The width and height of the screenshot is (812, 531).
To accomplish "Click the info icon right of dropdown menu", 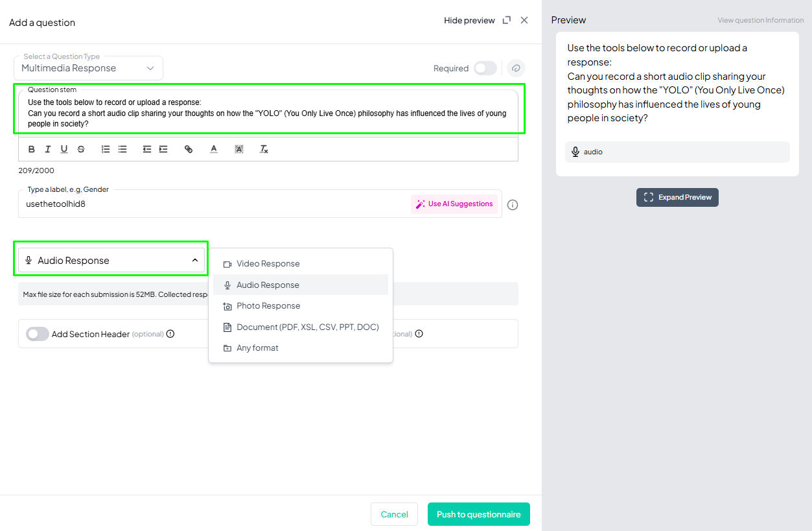I will pos(419,334).
